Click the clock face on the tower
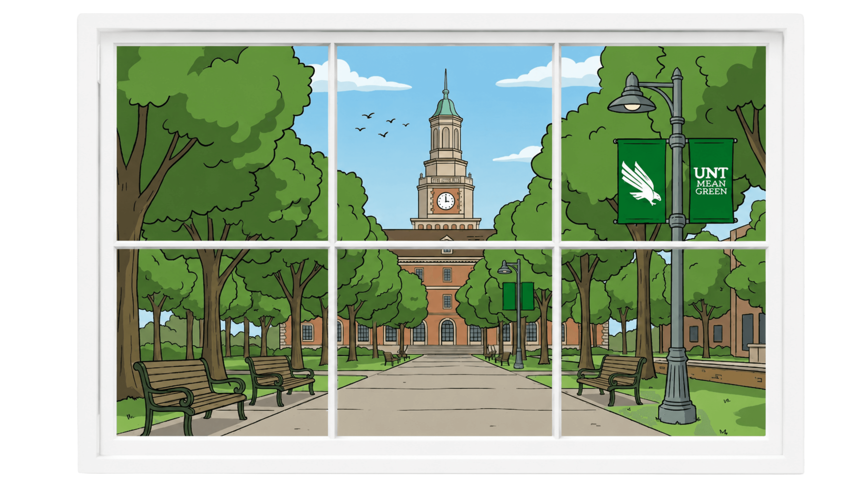868x488 pixels. [446, 201]
